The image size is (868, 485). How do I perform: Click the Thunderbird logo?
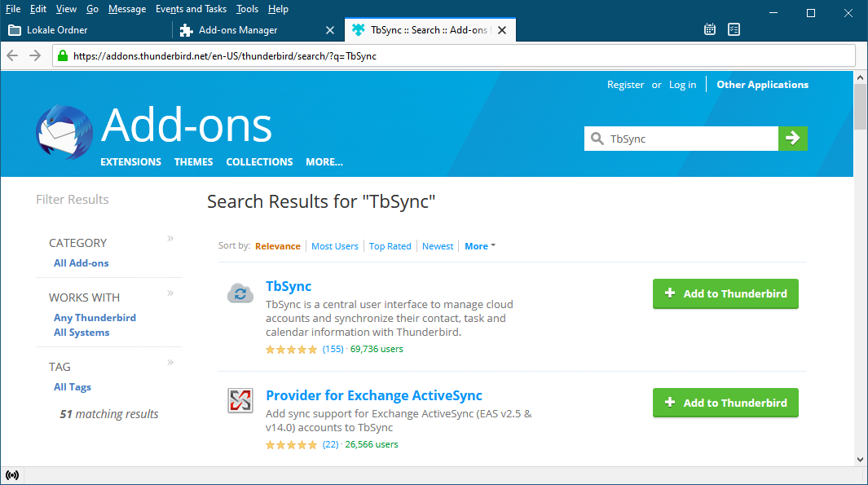[64, 132]
